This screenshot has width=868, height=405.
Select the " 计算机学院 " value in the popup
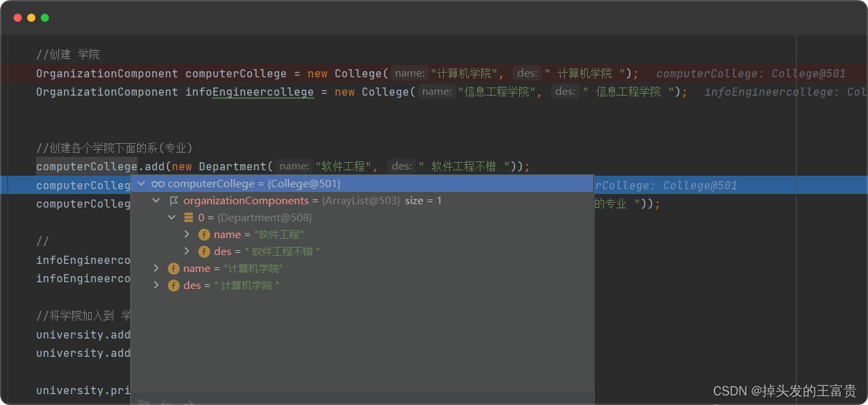click(x=246, y=286)
